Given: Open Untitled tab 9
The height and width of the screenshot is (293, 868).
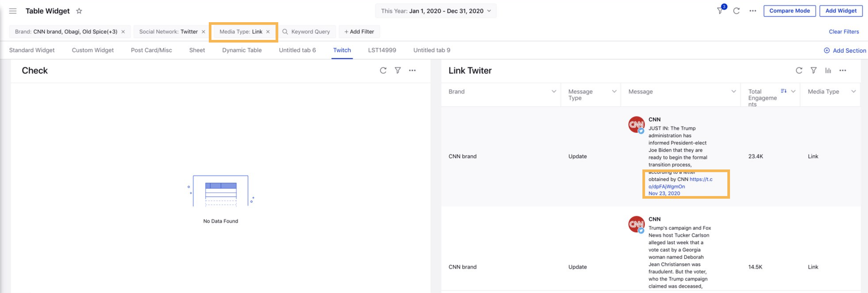Looking at the screenshot, I should coord(432,50).
